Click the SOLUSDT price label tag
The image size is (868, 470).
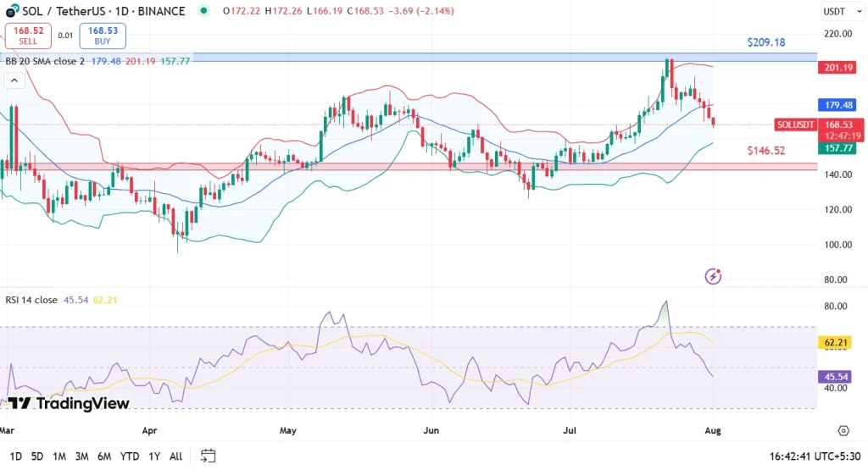click(x=796, y=124)
